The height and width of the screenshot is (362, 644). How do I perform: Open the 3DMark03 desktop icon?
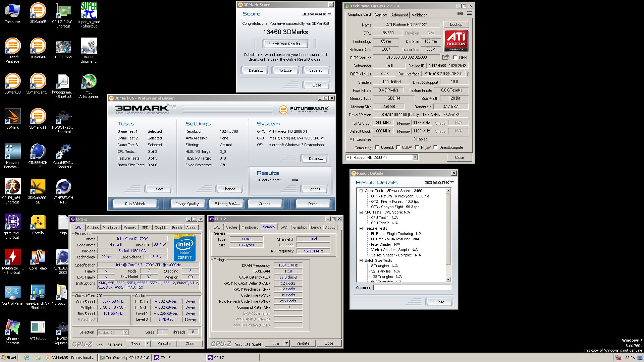coord(12,84)
